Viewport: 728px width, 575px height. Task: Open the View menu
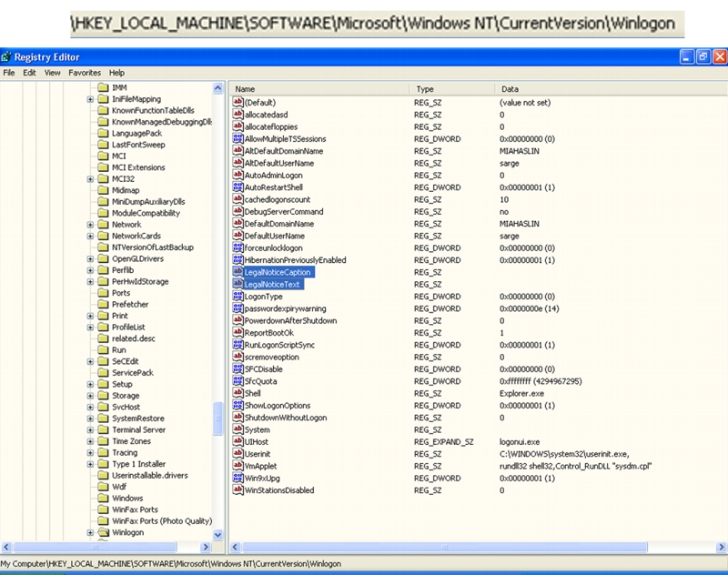pos(52,73)
